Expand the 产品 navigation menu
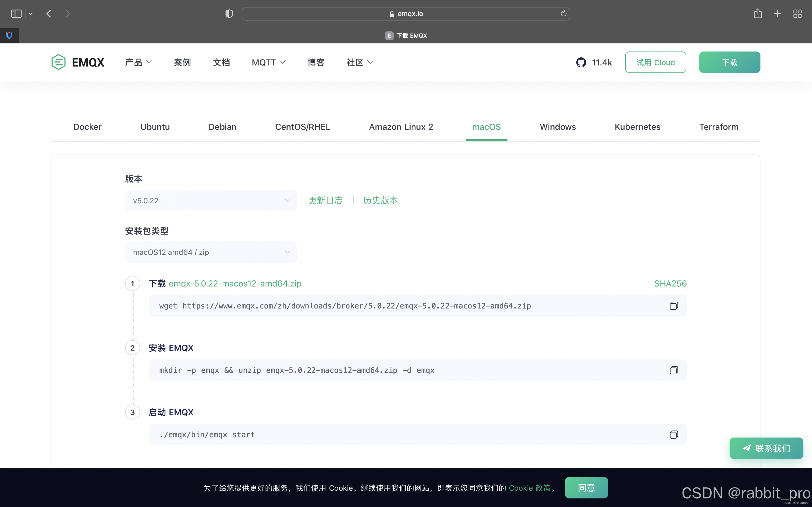 click(138, 62)
